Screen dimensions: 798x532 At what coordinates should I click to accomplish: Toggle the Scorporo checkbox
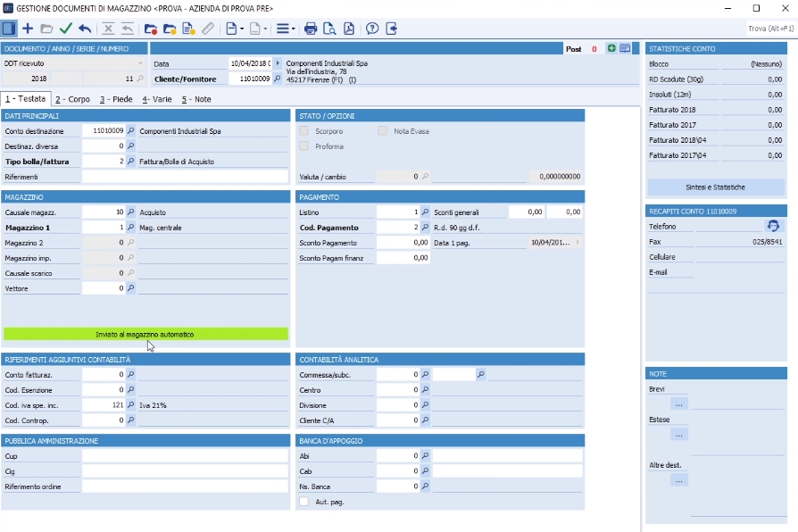click(x=303, y=131)
